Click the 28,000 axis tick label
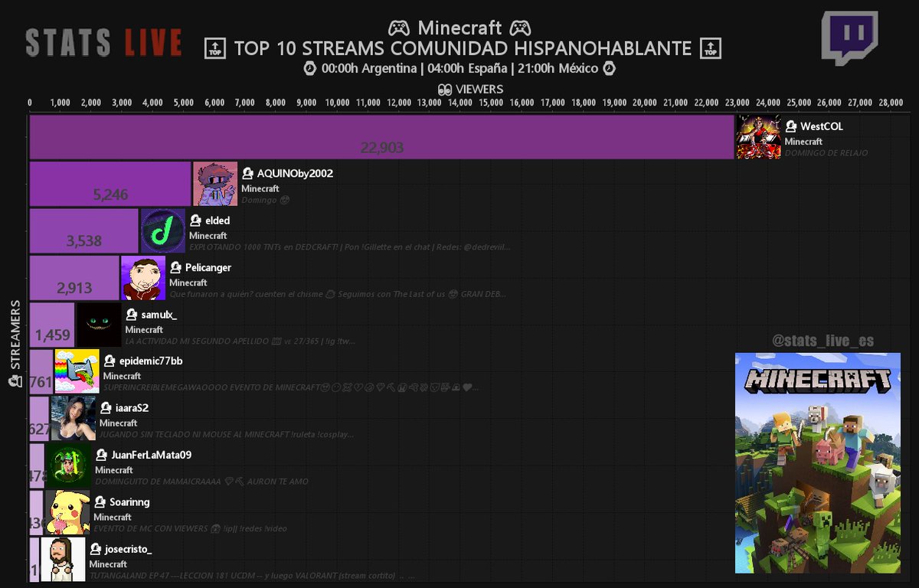919x588 pixels. point(891,103)
